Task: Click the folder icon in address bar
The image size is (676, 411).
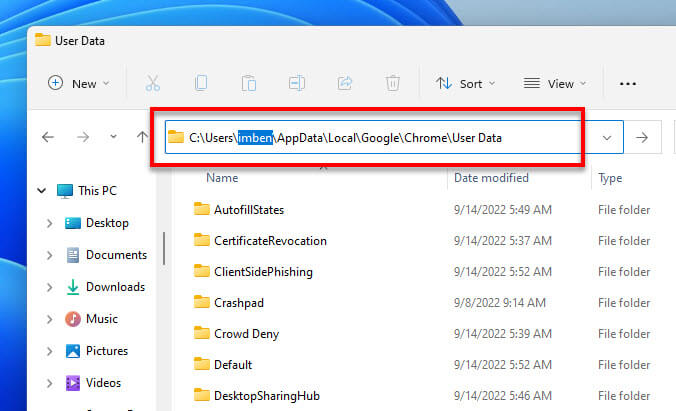Action: click(x=176, y=137)
